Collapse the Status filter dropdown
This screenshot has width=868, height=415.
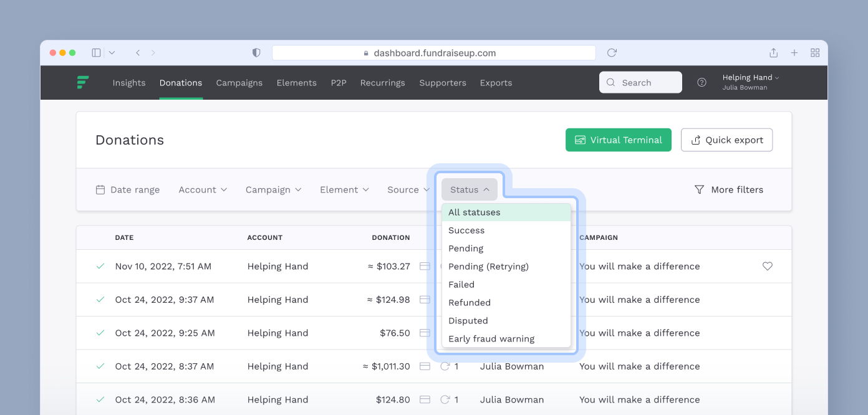pos(470,189)
